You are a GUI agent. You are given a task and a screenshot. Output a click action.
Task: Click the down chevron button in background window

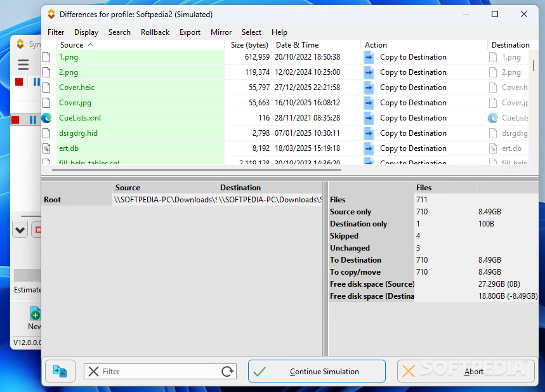pos(20,230)
